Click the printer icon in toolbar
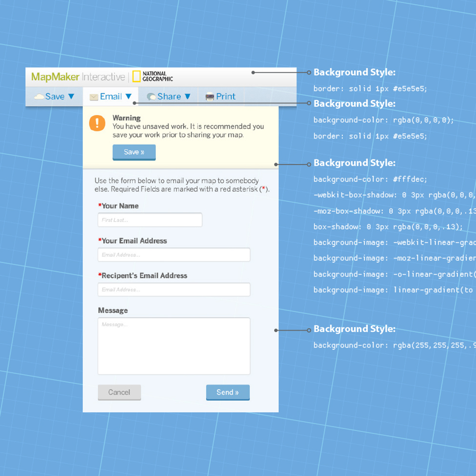The height and width of the screenshot is (476, 476). pos(209,97)
